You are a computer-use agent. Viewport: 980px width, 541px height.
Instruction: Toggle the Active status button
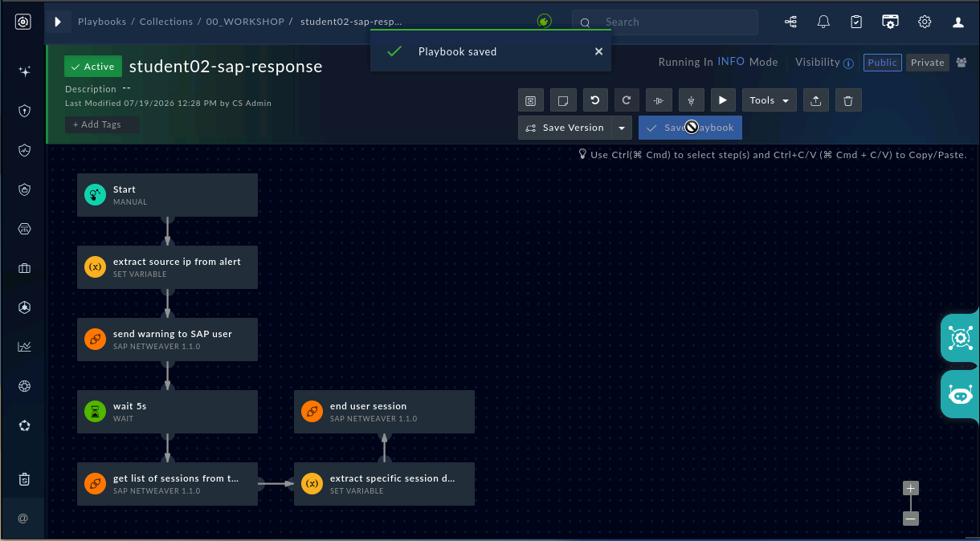tap(93, 67)
